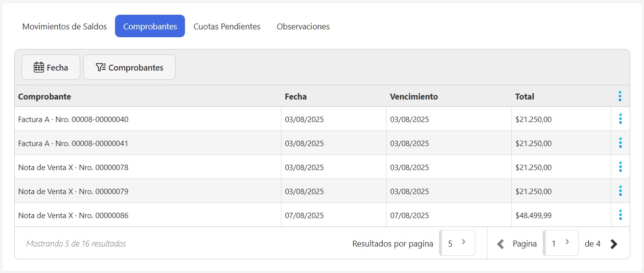Open actions menu for Nota de Venta 00000079
This screenshot has height=273, width=644.
(620, 191)
